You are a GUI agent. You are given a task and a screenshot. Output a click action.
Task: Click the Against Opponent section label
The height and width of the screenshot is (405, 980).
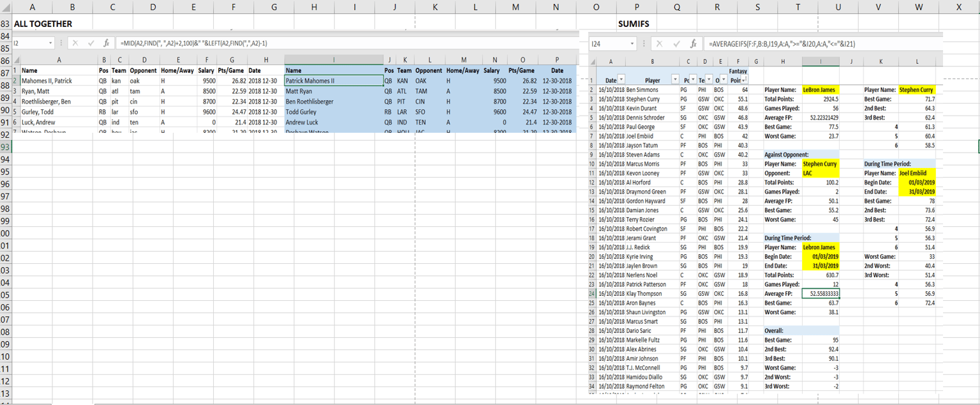point(787,155)
